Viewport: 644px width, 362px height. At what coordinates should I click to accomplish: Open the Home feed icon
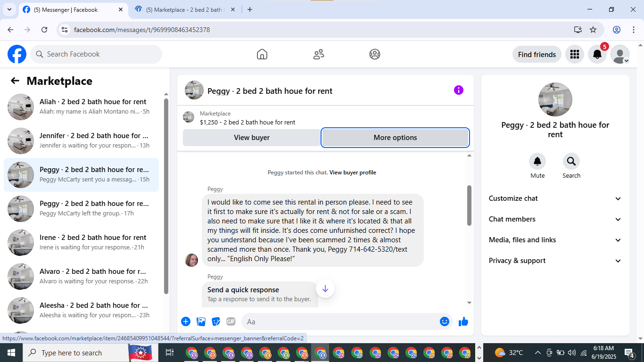point(262,54)
